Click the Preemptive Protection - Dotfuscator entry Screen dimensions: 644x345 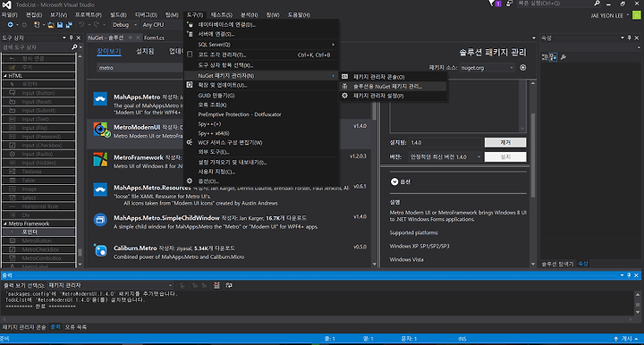261,114
